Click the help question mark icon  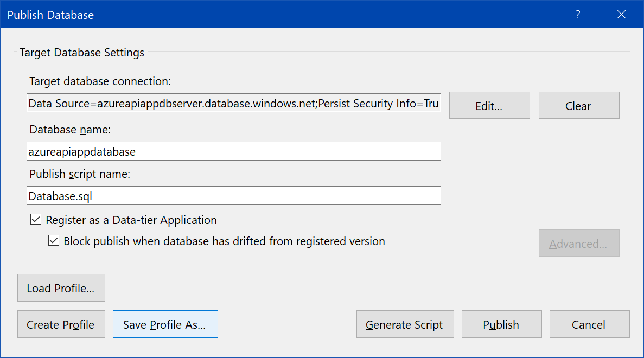(x=578, y=15)
